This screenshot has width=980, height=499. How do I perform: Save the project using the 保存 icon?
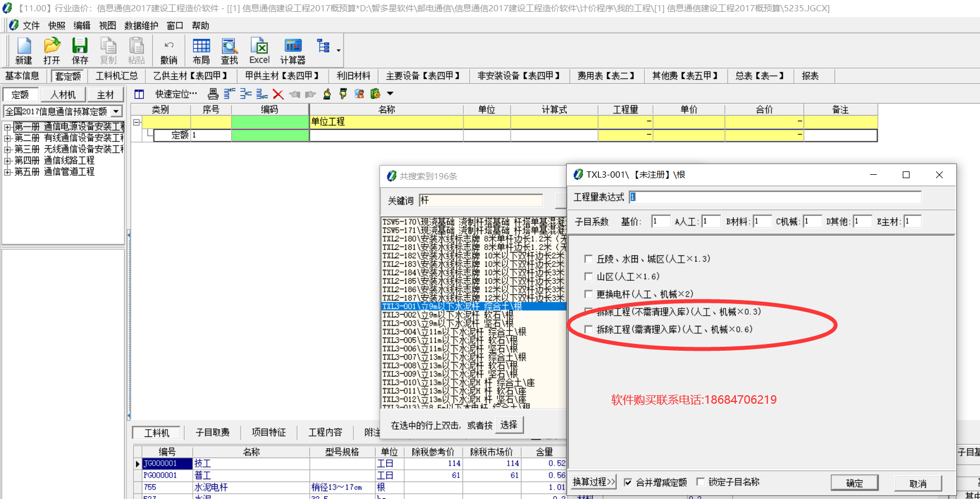coord(80,51)
